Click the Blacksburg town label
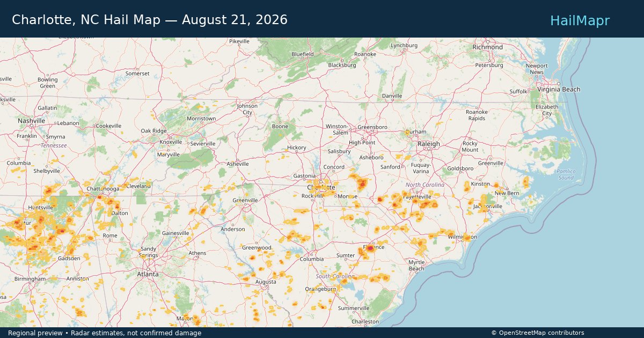The image size is (644, 338). (x=342, y=65)
